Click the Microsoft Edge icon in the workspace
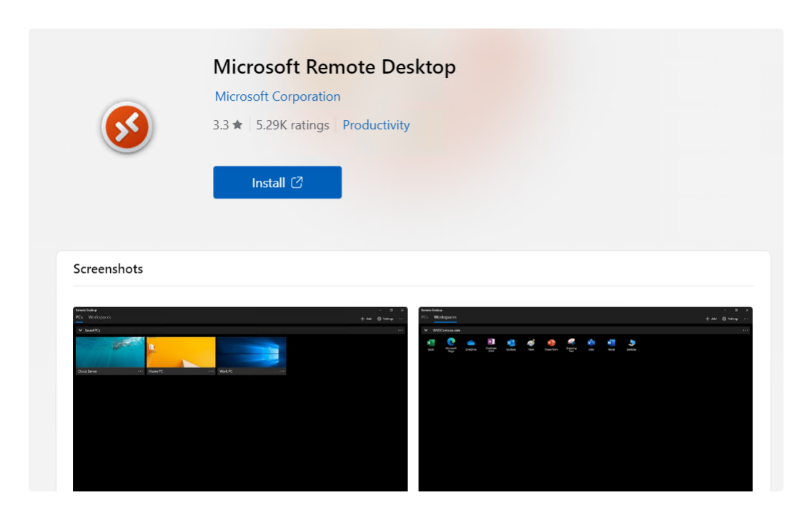Screen dimensions: 812x520 coord(451,342)
